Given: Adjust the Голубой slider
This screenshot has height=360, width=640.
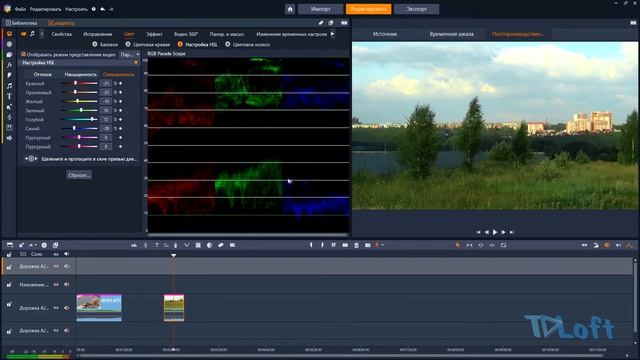Looking at the screenshot, I should pos(80,119).
